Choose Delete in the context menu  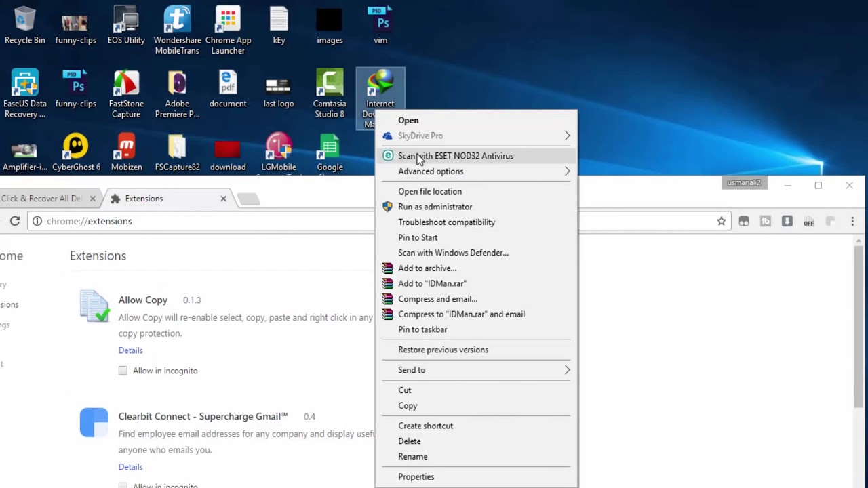476,441
